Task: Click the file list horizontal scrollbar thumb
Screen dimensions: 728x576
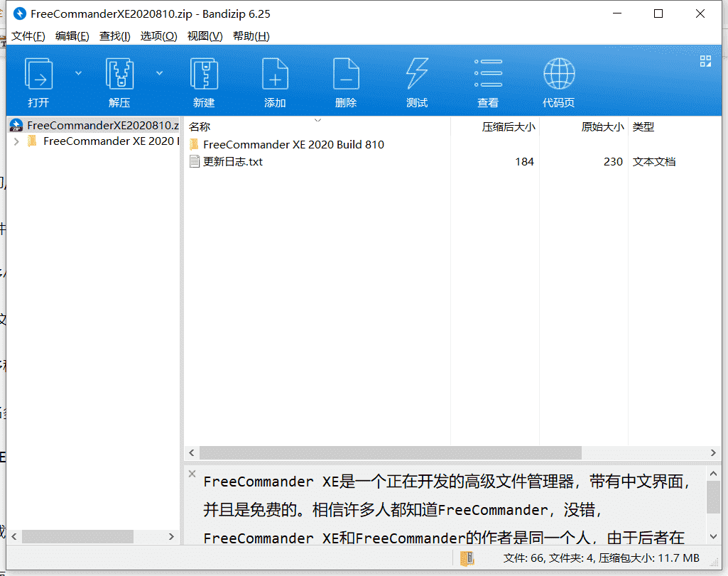Action: (x=391, y=452)
